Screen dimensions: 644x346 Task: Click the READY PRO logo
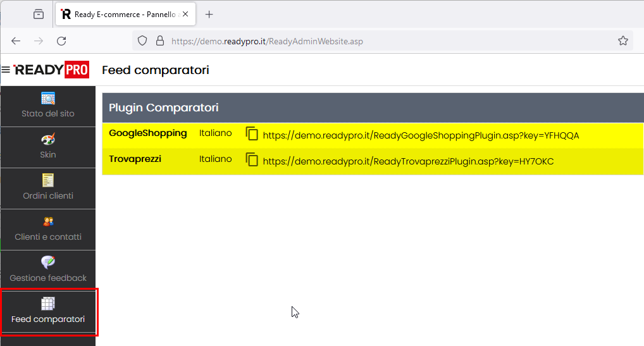[51, 70]
